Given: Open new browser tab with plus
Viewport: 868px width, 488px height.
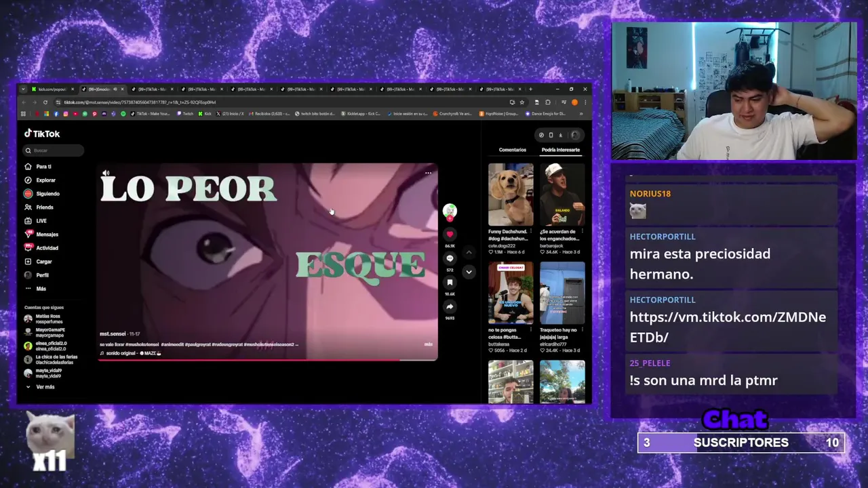Looking at the screenshot, I should coord(531,89).
